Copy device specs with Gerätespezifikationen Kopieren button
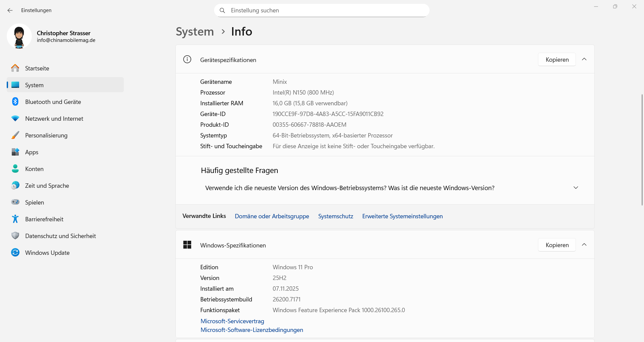 557,59
